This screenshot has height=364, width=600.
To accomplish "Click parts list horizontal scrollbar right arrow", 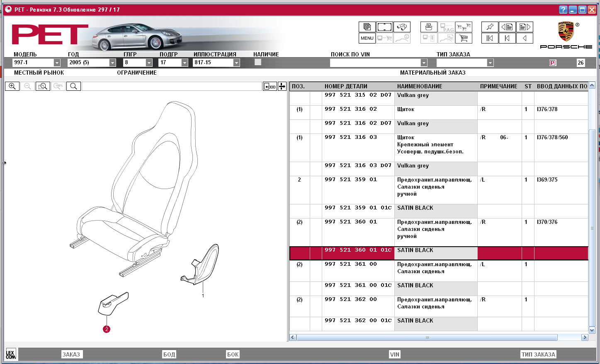I will 585,337.
